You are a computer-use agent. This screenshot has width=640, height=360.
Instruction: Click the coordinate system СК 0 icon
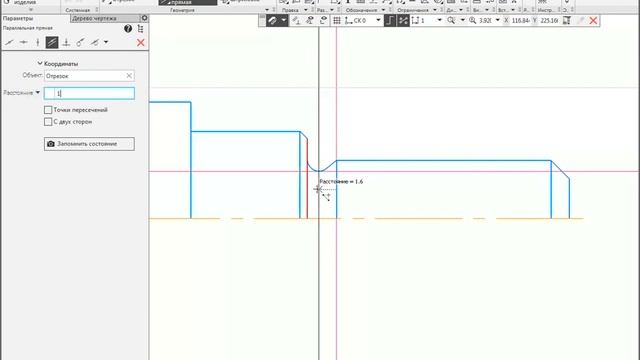click(x=349, y=20)
